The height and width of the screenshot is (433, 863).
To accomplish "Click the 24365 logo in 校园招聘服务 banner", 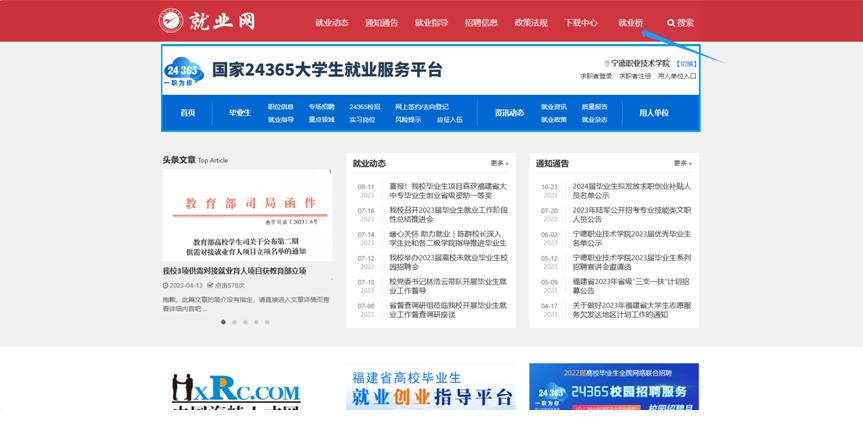I will coord(551,394).
